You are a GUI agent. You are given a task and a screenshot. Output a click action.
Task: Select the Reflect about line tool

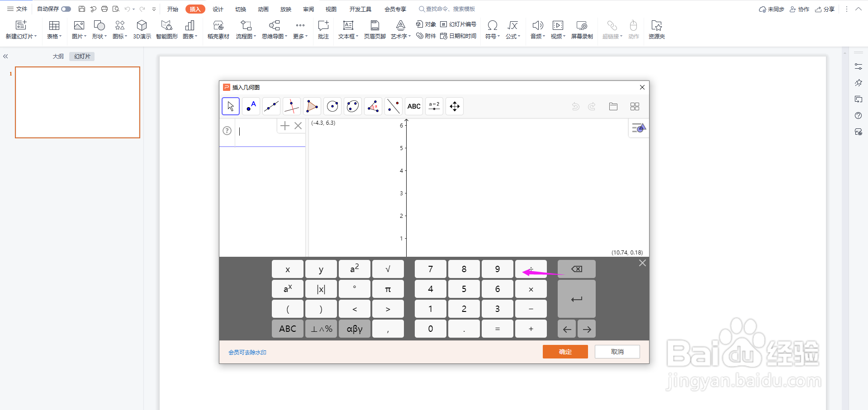[x=394, y=106]
